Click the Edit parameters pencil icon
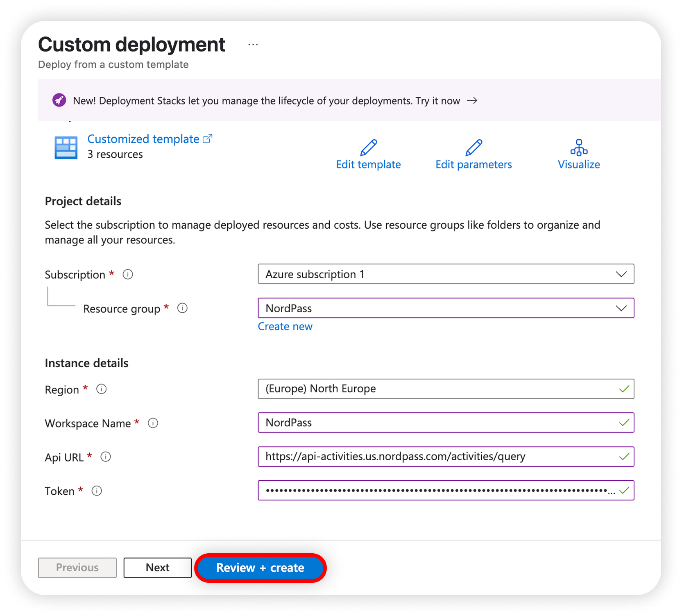This screenshot has height=616, width=682. [474, 148]
